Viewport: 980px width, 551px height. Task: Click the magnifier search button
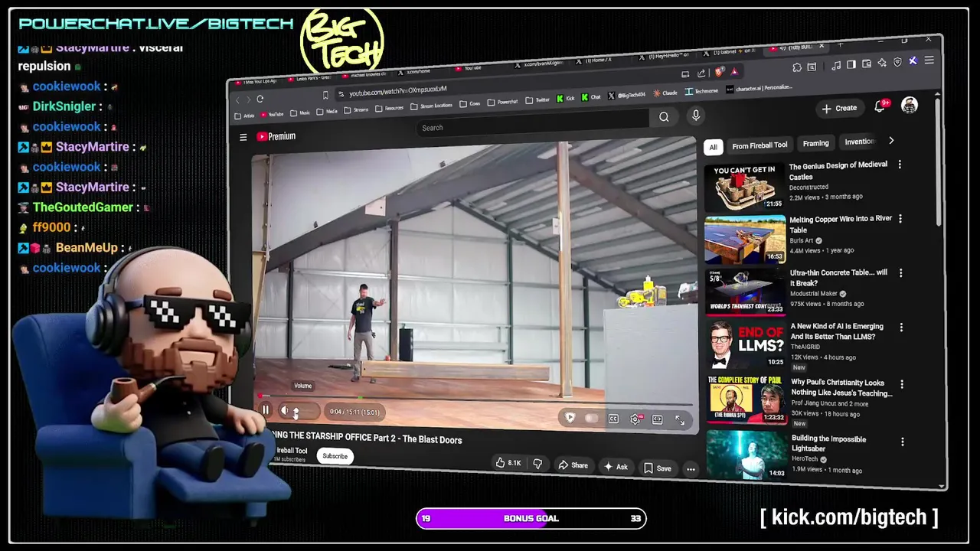tap(664, 116)
